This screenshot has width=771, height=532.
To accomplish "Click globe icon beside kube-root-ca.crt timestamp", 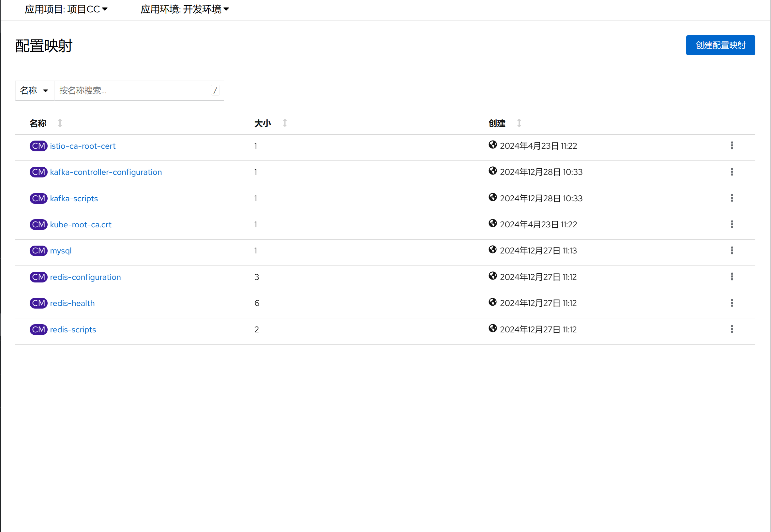I will click(x=492, y=223).
